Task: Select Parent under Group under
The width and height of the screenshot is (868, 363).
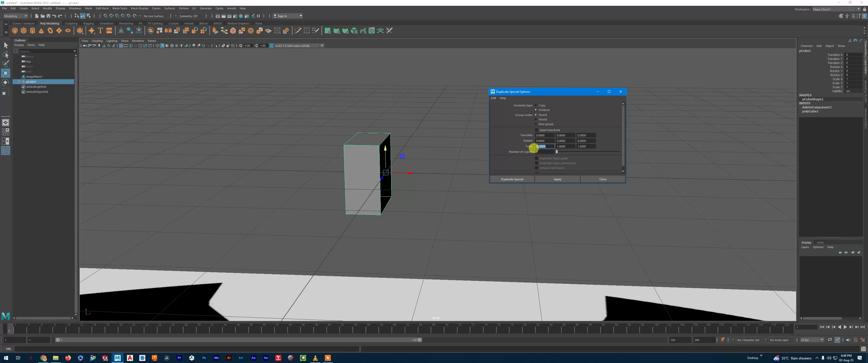Action: [536, 115]
